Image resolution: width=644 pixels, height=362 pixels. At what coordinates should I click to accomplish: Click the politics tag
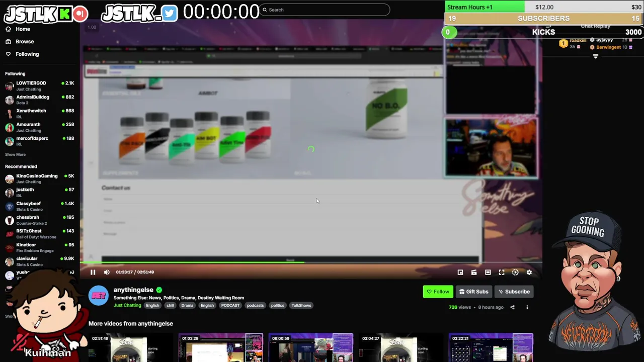(x=278, y=305)
